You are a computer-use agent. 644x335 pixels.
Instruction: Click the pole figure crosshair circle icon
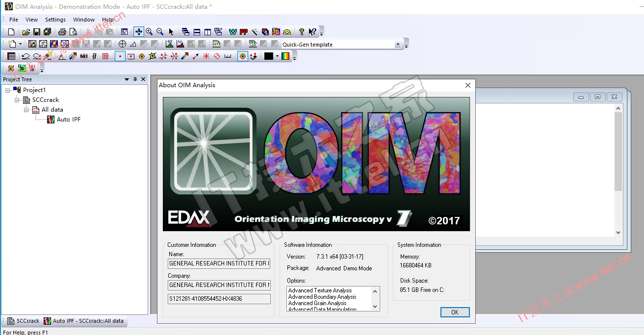pos(123,44)
